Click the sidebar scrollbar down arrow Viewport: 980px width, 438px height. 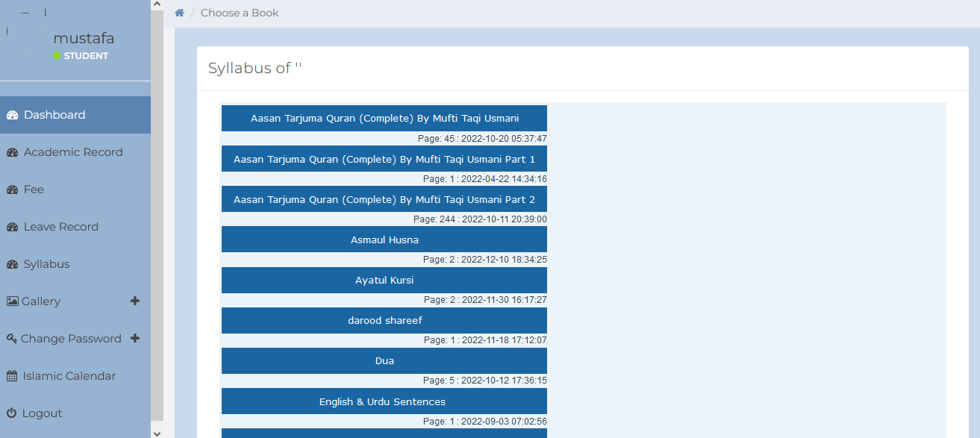point(157,433)
